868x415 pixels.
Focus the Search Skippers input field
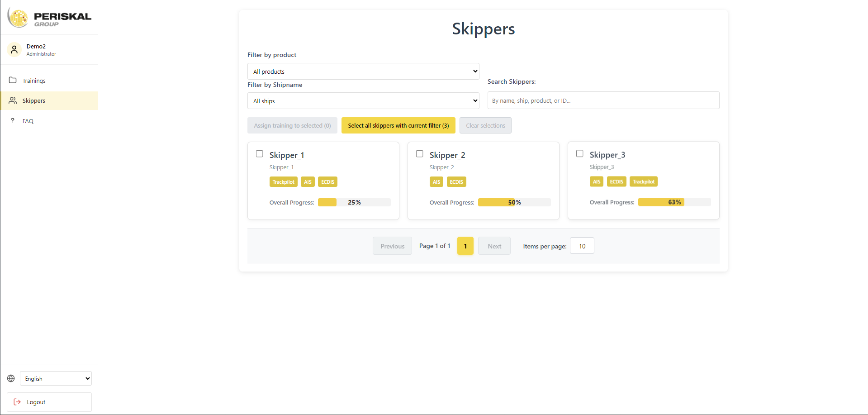point(603,100)
